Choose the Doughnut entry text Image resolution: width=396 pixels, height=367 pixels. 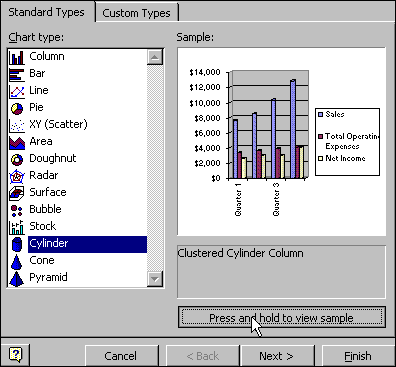coord(53,158)
